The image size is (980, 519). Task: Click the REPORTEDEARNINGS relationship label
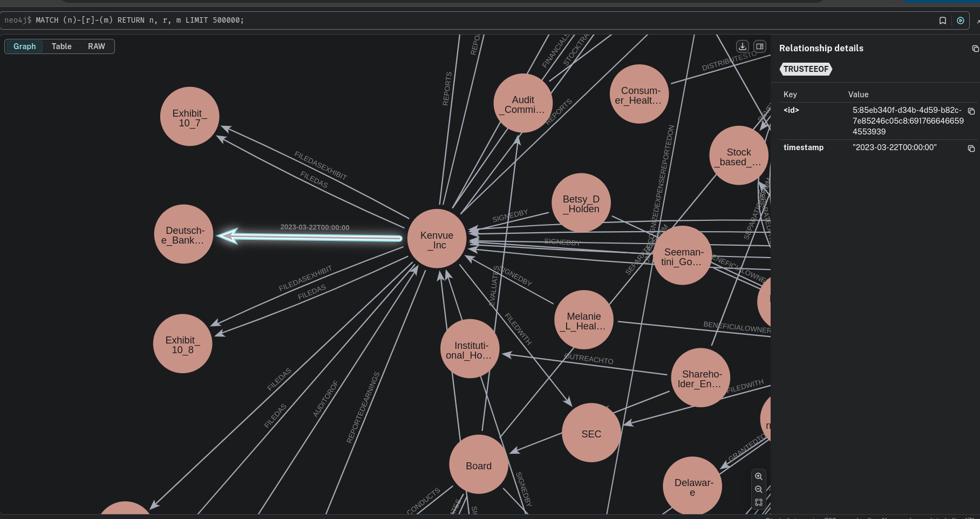click(x=363, y=408)
